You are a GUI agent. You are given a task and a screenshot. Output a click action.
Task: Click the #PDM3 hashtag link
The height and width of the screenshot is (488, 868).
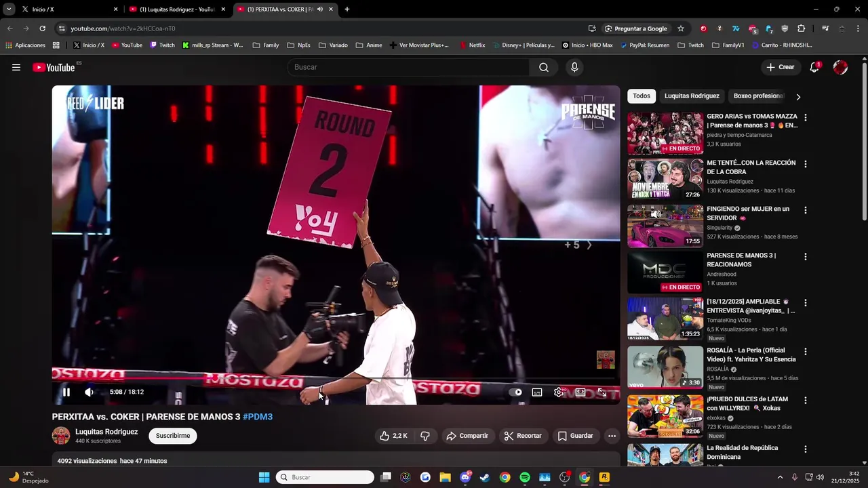click(258, 417)
